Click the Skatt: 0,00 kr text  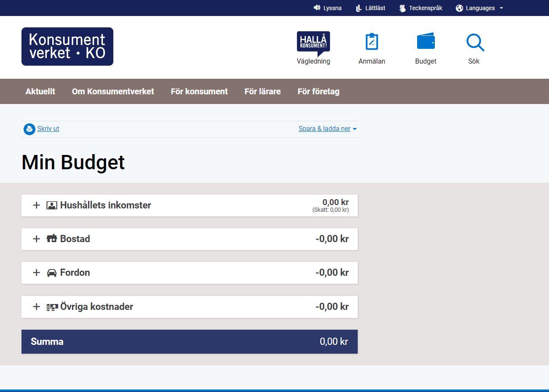coord(331,210)
